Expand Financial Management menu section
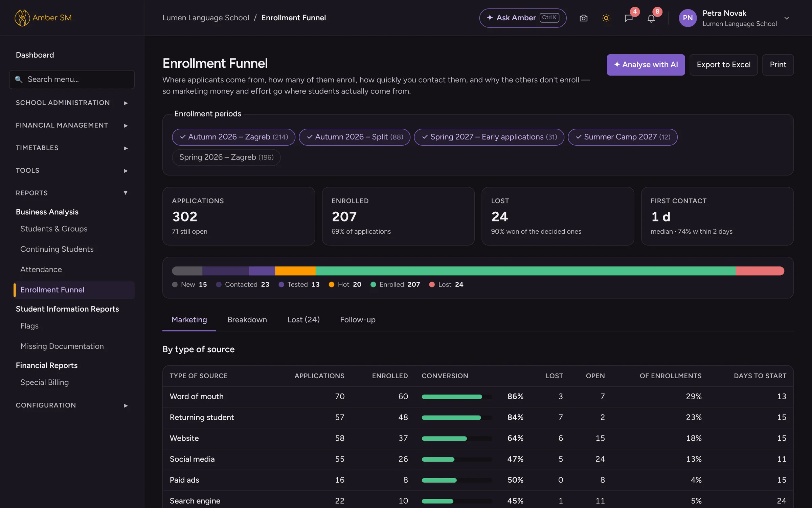Screen dimensions: 812x508 click(x=72, y=125)
